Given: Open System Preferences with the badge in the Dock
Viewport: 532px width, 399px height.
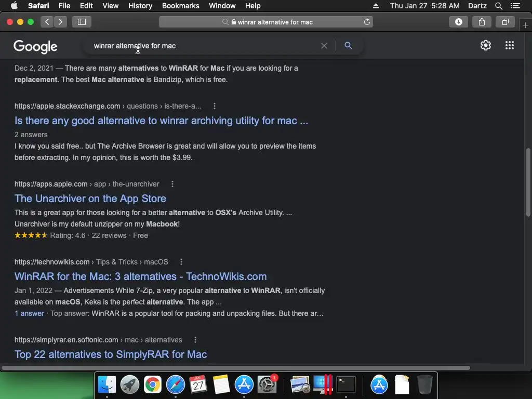Looking at the screenshot, I should pos(267,385).
